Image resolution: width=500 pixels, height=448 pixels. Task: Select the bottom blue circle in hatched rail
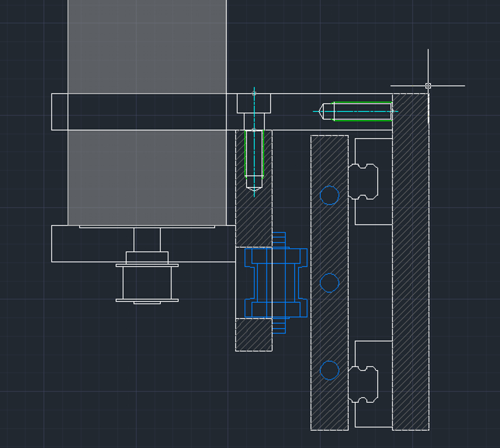click(330, 370)
